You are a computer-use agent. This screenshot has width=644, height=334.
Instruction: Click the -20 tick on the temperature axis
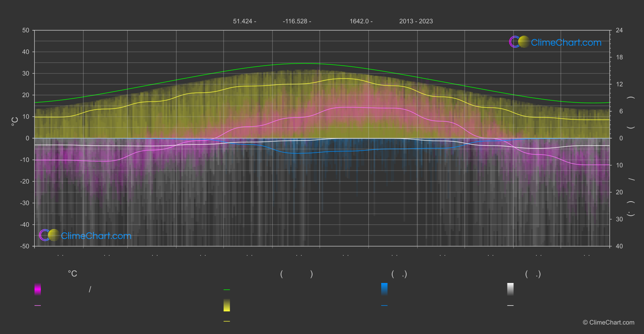click(25, 181)
